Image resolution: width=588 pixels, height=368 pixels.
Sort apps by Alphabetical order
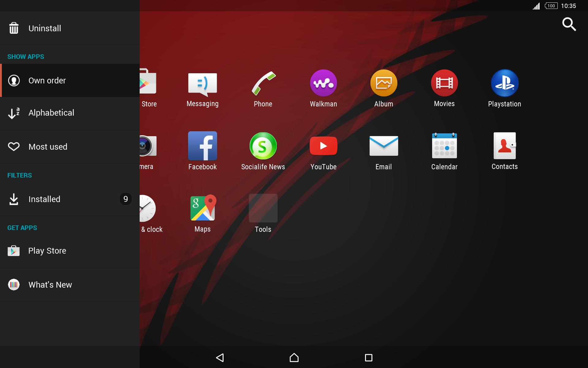pyautogui.click(x=70, y=113)
